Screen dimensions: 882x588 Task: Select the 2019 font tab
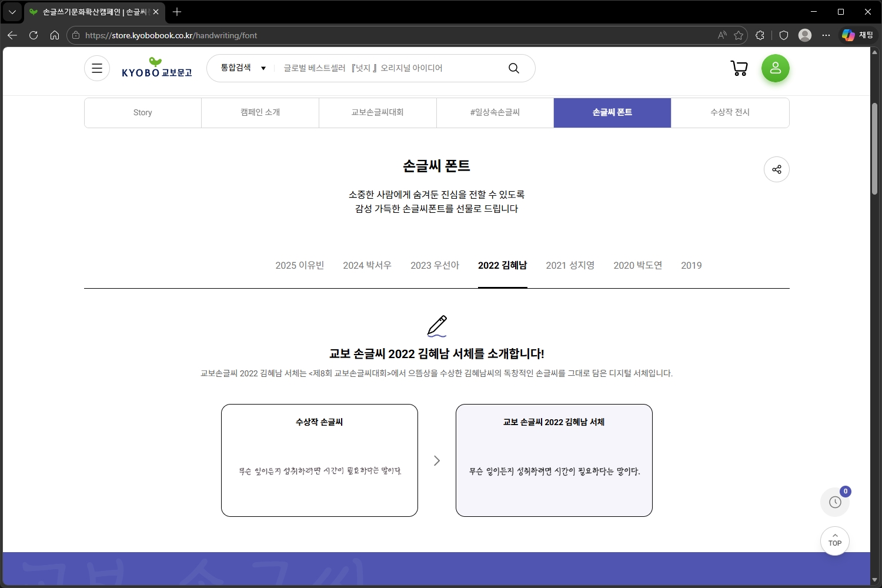click(691, 266)
